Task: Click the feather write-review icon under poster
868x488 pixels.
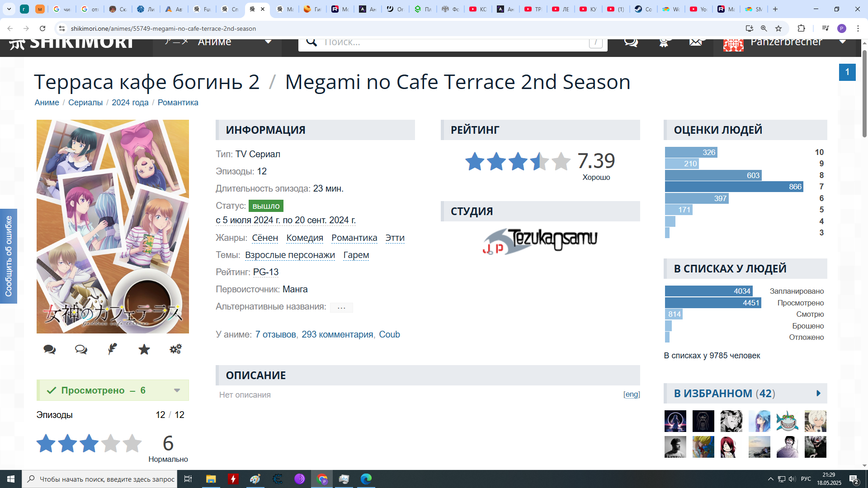Action: pos(113,349)
